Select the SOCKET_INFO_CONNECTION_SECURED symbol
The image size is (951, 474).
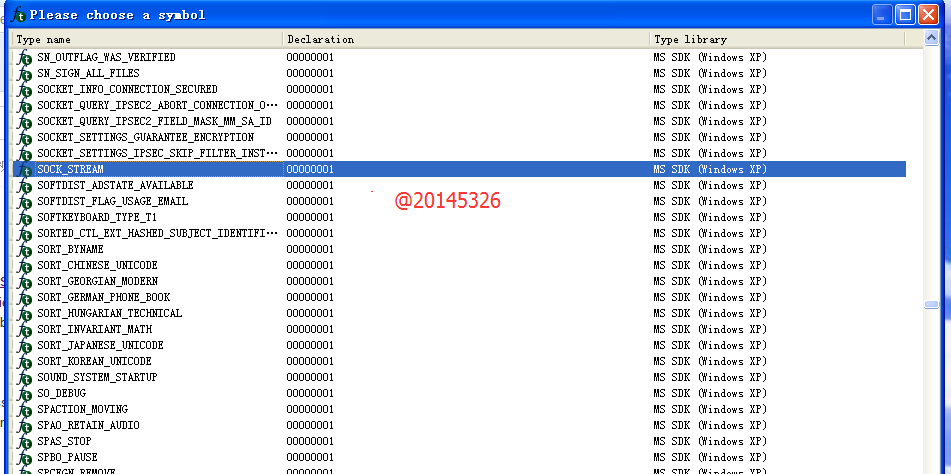pyautogui.click(x=127, y=90)
